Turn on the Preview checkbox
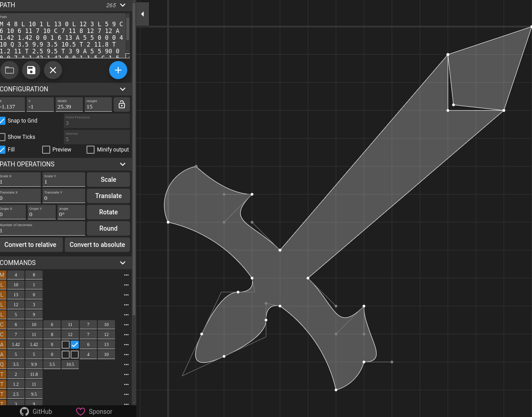Viewport: 532px width, 417px height. [46, 150]
